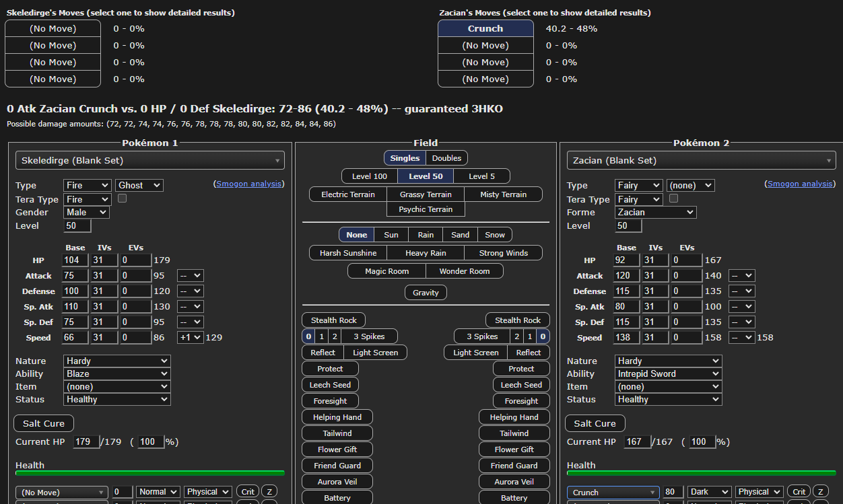Image resolution: width=843 pixels, height=504 pixels.
Task: Set weather to Rain
Action: pyautogui.click(x=426, y=235)
